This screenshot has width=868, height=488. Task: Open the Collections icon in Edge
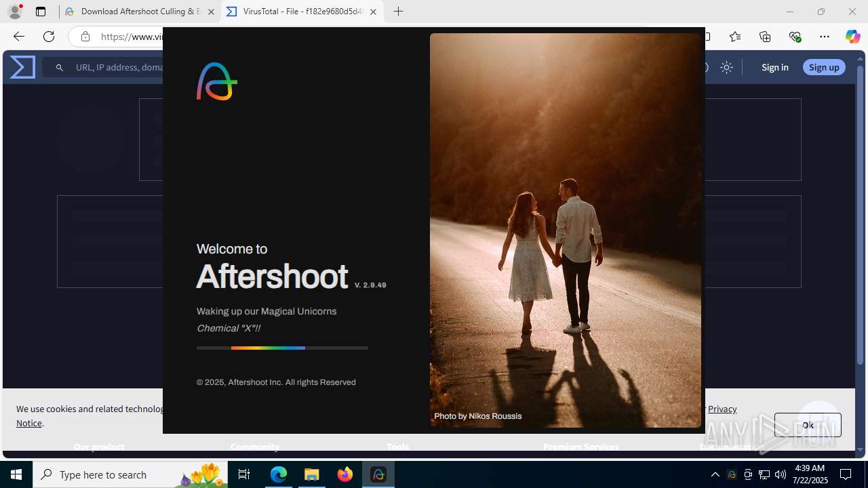pos(765,37)
